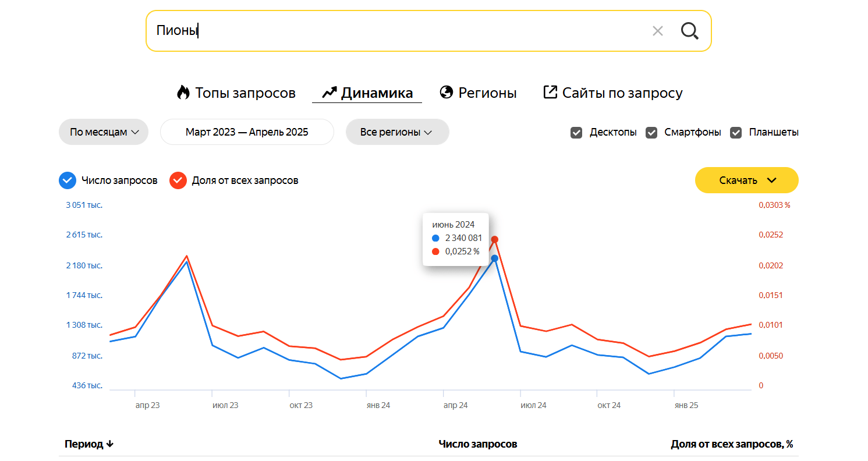Click the sort arrow next to Период

pyautogui.click(x=110, y=444)
